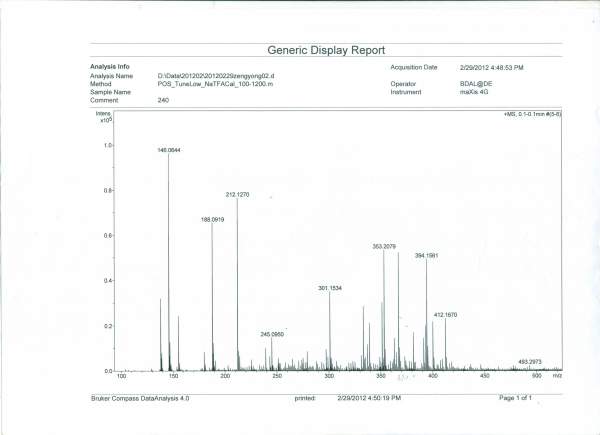Click peak label '493.2973'
Image resolution: width=600 pixels, height=435 pixels.
point(530,362)
